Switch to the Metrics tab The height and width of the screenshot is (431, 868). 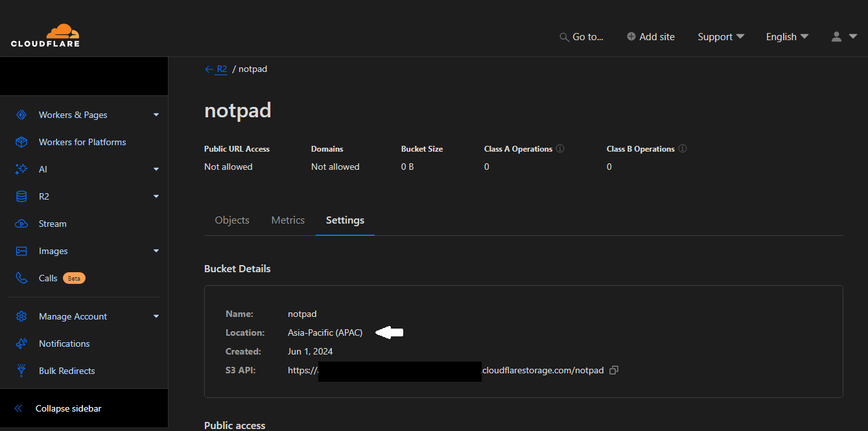point(288,220)
